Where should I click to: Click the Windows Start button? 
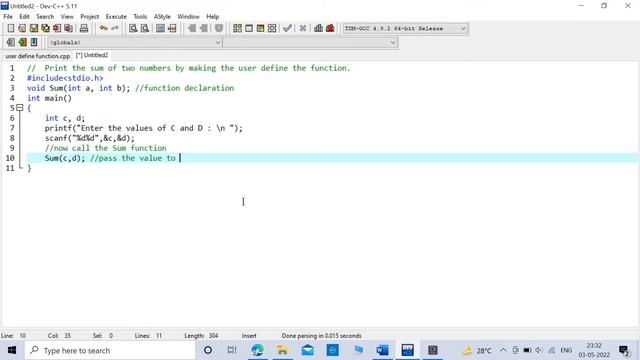tap(12, 350)
